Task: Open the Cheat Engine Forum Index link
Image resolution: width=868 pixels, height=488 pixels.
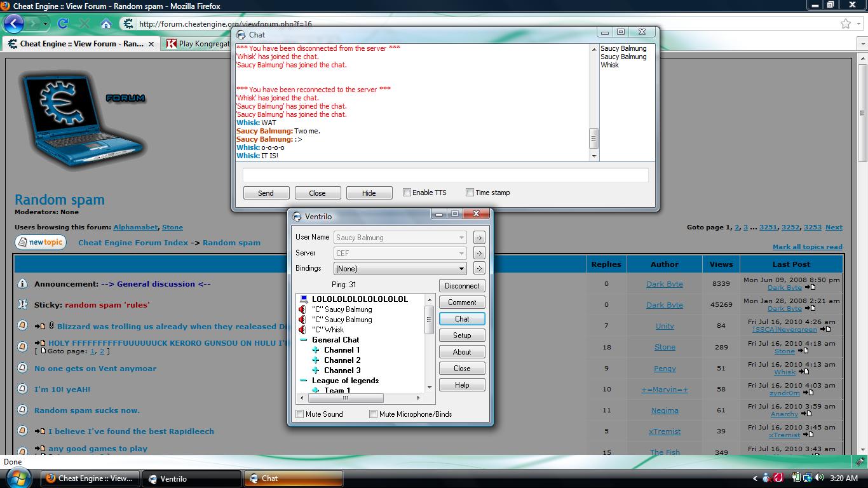Action: [133, 242]
